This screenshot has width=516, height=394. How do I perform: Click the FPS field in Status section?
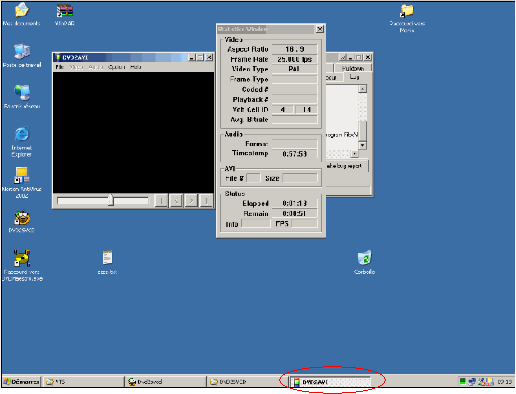(x=304, y=224)
